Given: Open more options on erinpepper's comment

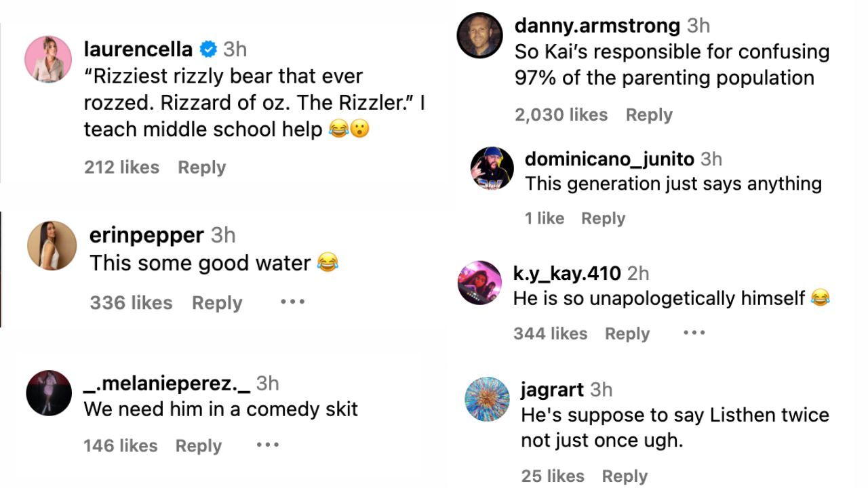Looking at the screenshot, I should 292,302.
